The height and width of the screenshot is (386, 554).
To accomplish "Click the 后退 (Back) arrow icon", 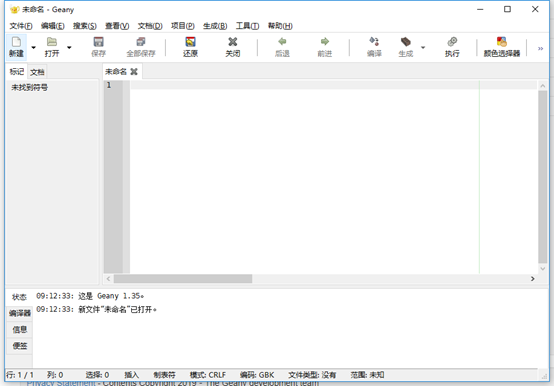I will (x=282, y=42).
